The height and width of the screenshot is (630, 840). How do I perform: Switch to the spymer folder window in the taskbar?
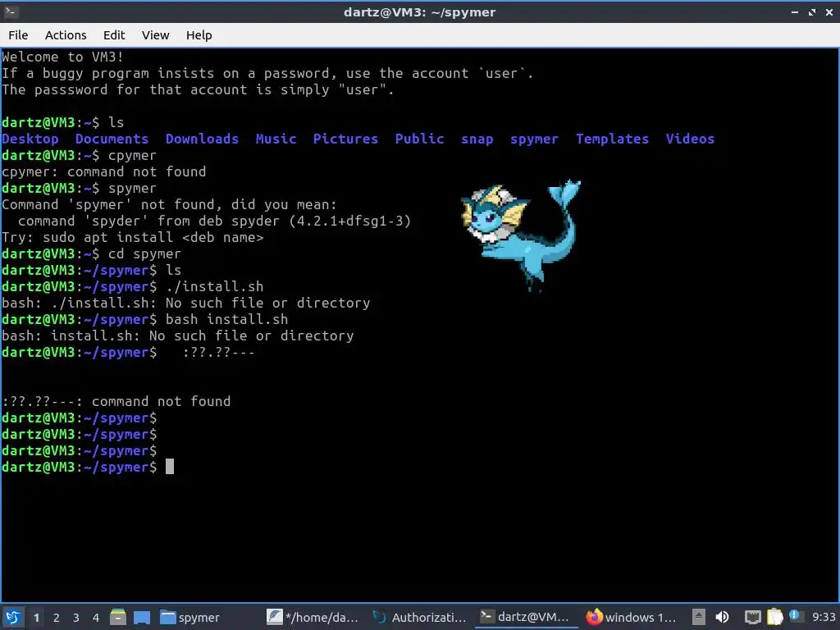(190, 618)
